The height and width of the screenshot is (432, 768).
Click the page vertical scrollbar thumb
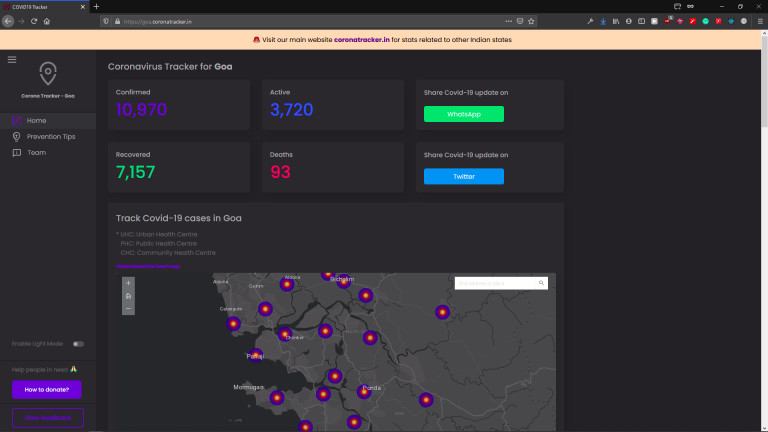coord(764,81)
